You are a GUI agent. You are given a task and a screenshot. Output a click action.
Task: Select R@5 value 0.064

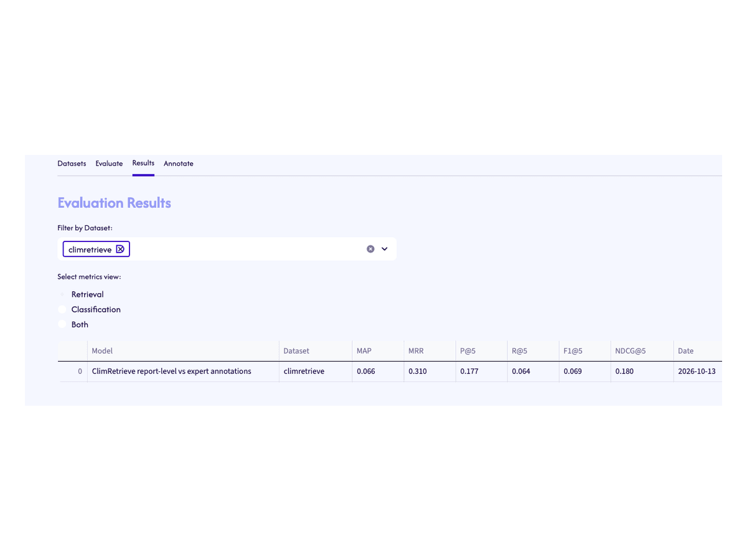click(x=533, y=371)
